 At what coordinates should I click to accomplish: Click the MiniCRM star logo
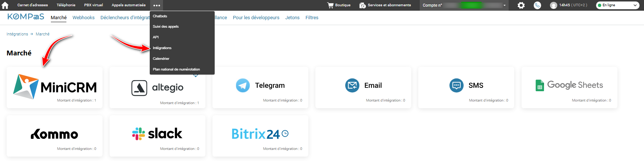point(26,87)
